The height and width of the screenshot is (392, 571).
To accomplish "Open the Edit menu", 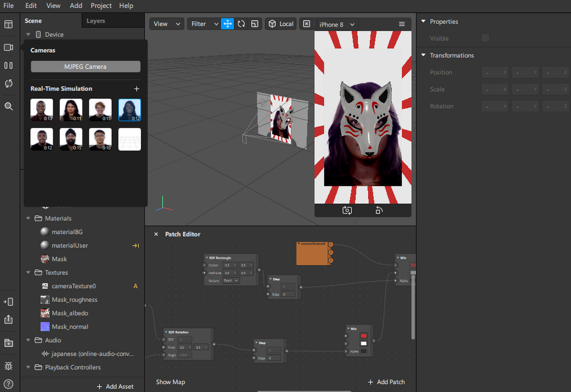I will [x=31, y=6].
